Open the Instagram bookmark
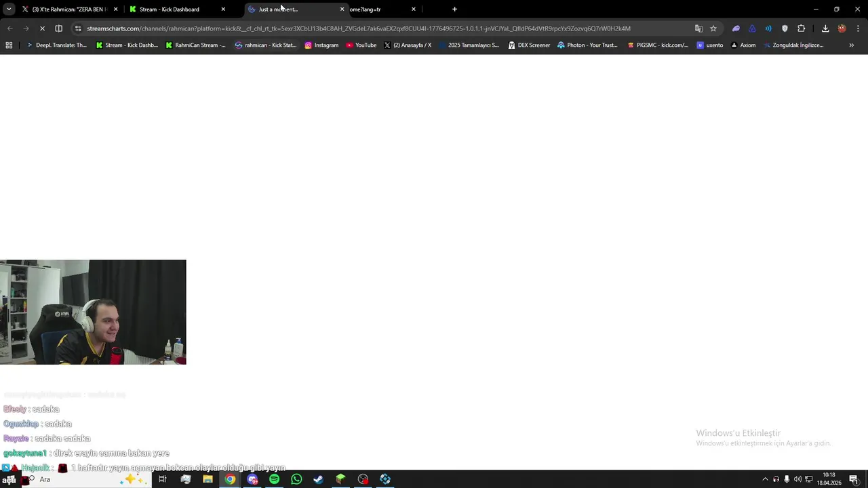 pyautogui.click(x=321, y=45)
